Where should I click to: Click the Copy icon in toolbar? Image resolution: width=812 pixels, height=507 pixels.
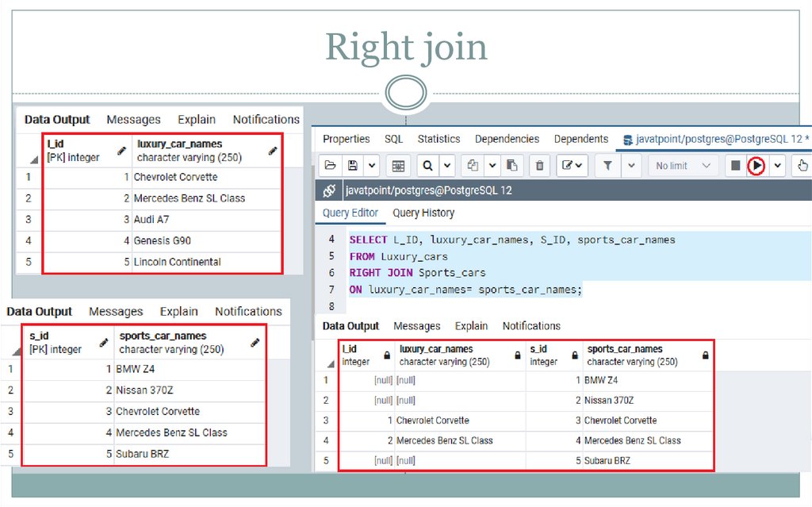(x=473, y=166)
